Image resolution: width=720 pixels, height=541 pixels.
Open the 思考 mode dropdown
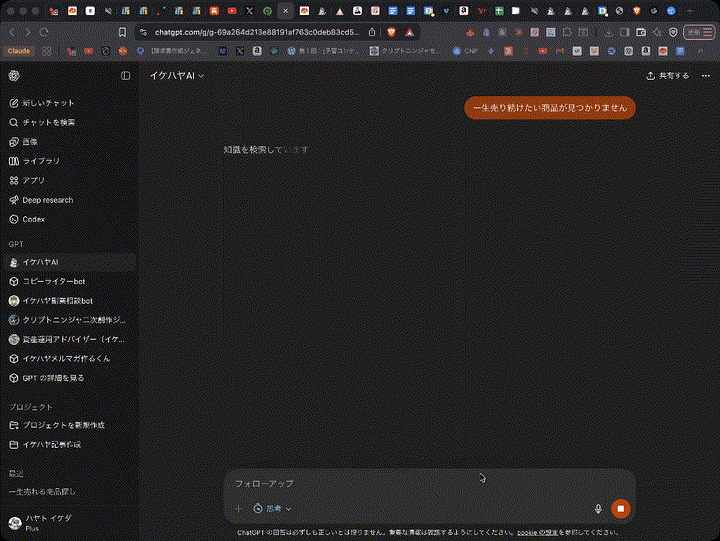[273, 508]
